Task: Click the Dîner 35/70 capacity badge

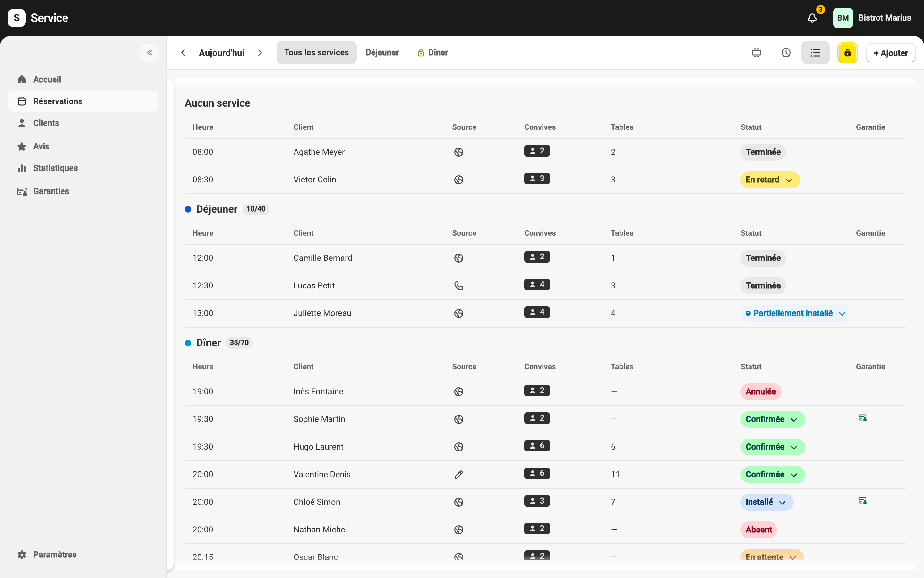Action: coord(239,343)
